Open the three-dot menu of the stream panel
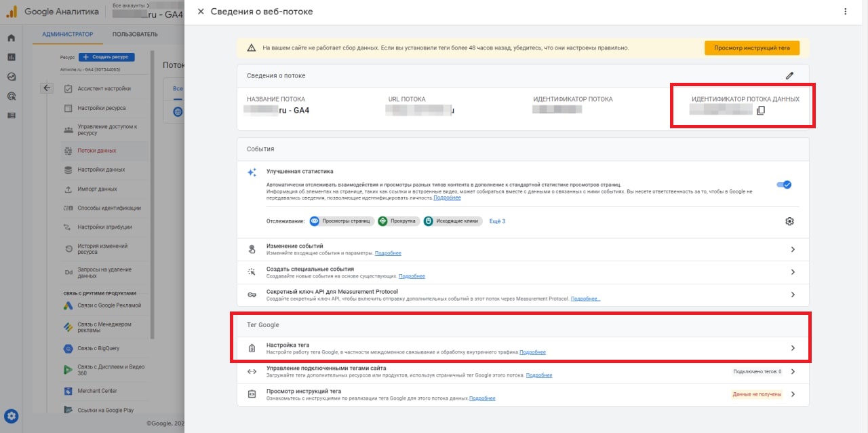Viewport: 868px width, 433px height. point(845,12)
